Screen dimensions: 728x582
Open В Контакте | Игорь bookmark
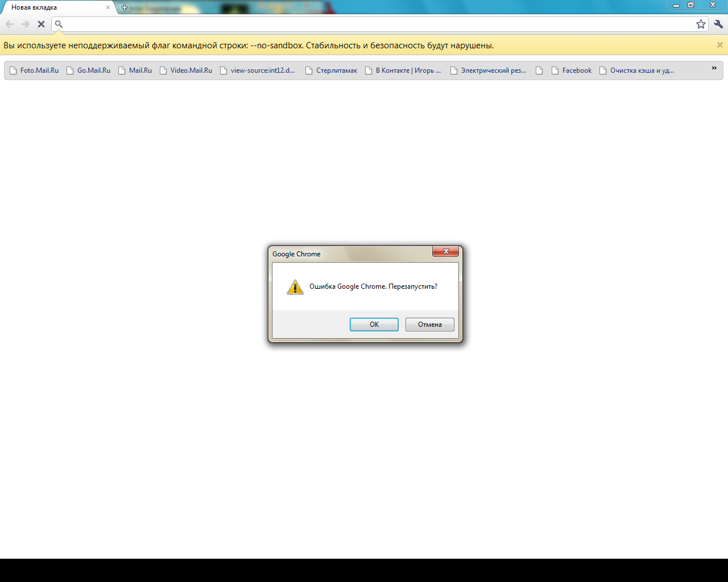403,70
